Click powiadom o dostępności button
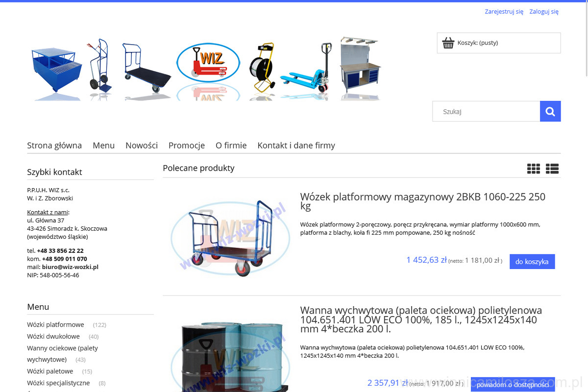The image size is (588, 392). [x=513, y=385]
